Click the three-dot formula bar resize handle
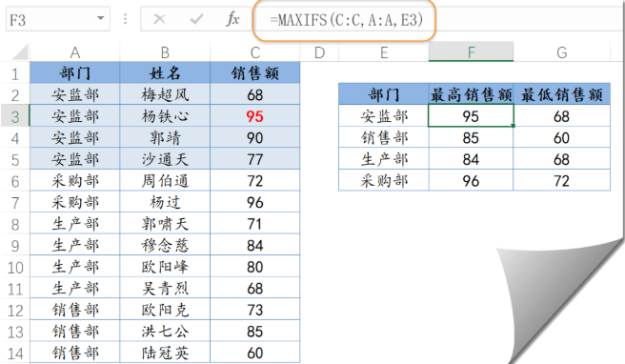 tap(125, 19)
